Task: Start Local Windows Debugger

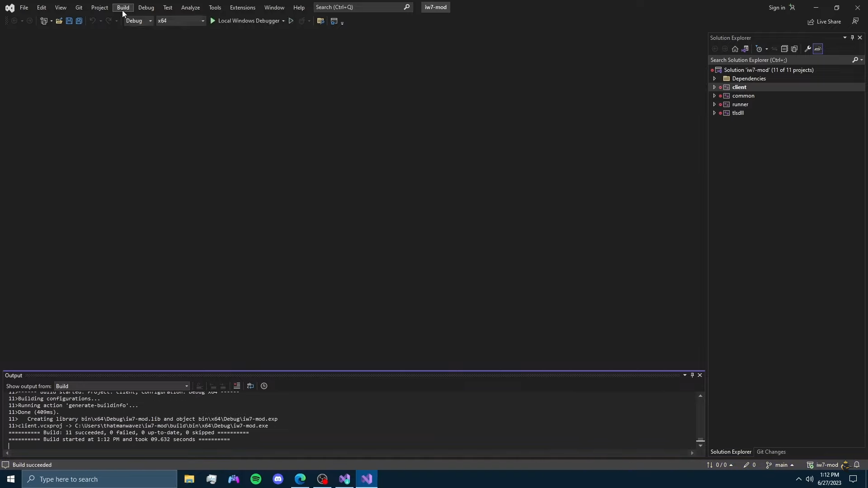Action: pos(244,21)
